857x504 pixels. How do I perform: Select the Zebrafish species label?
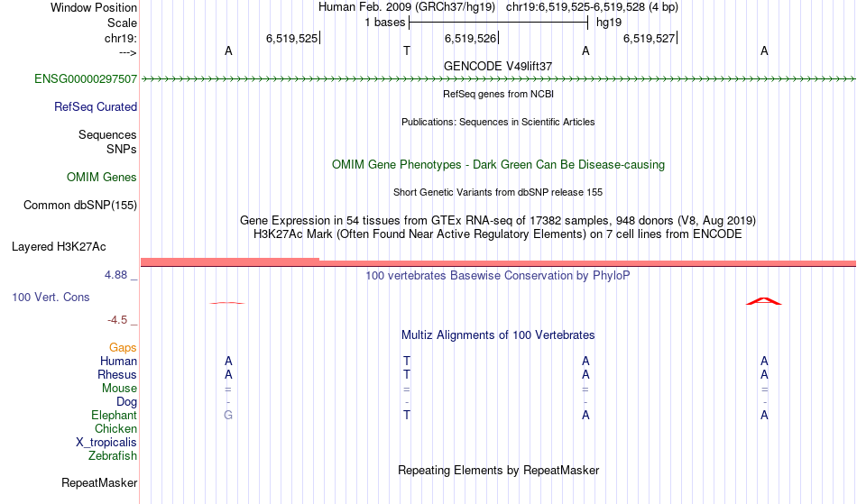(x=113, y=456)
